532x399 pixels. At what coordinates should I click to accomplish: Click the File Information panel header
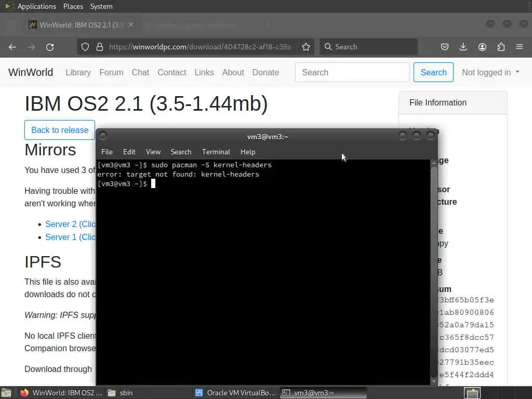pyautogui.click(x=453, y=103)
